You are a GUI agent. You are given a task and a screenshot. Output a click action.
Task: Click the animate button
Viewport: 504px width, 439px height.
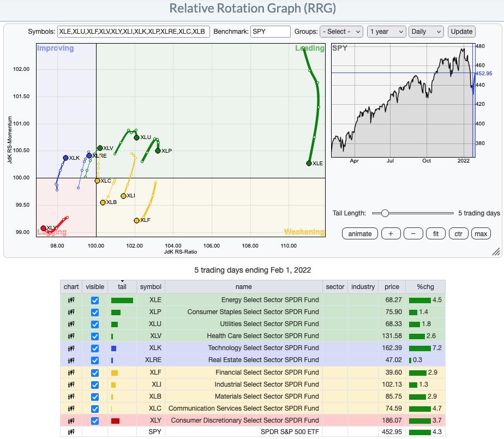(359, 233)
